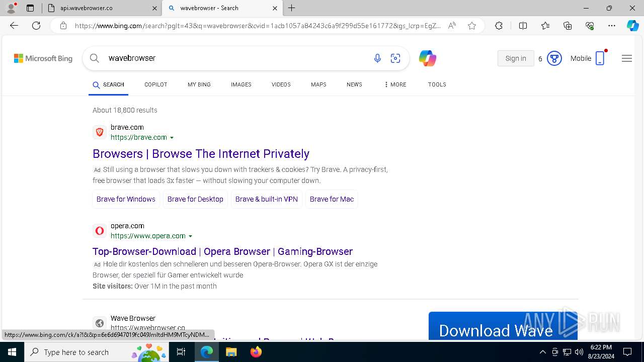Open the Bing hamburger menu
The image size is (644, 362).
[626, 58]
